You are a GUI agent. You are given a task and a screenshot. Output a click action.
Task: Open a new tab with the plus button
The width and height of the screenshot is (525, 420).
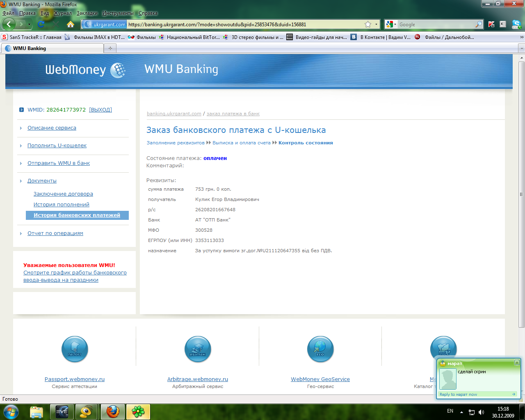[110, 48]
